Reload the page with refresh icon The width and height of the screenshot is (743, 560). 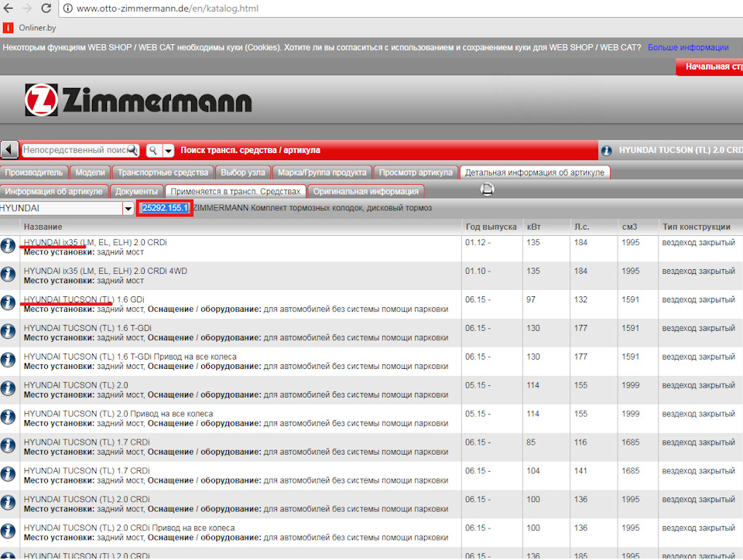click(46, 8)
